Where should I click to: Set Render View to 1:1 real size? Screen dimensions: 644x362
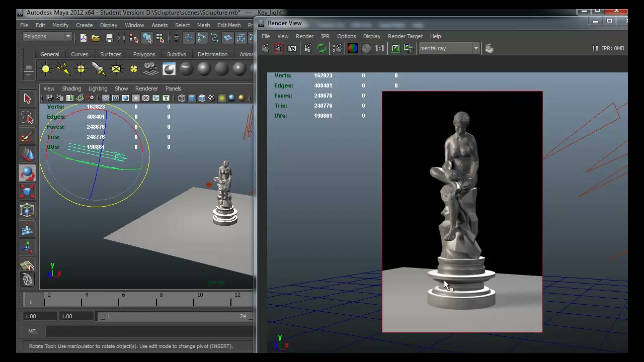pyautogui.click(x=380, y=48)
